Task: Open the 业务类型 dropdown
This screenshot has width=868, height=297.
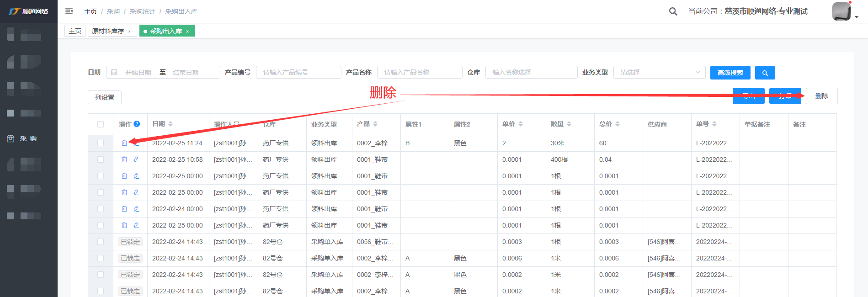Action: [x=659, y=72]
